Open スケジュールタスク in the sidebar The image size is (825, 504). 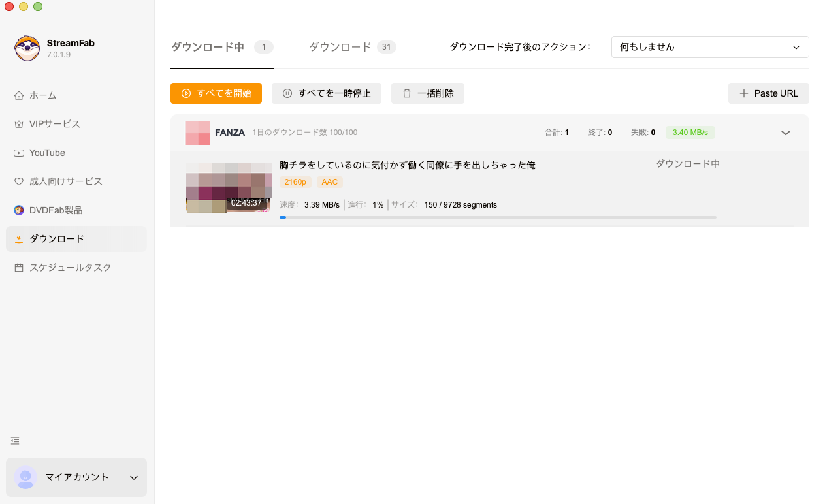(76, 268)
